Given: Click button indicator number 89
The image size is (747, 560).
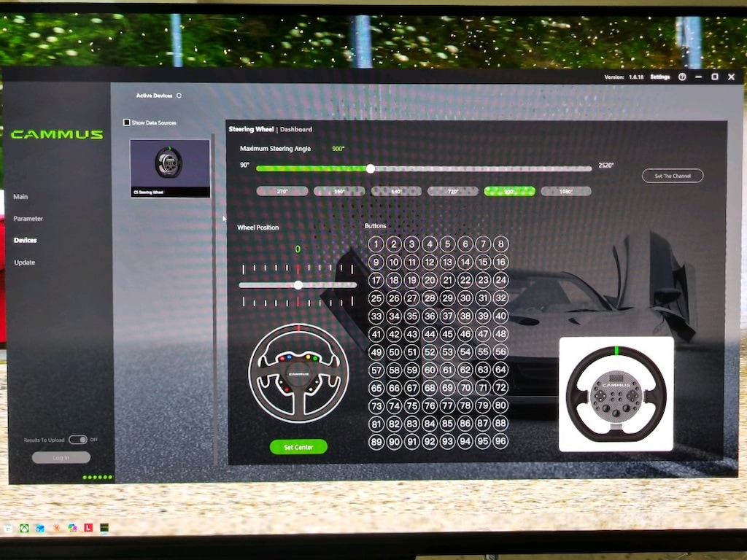Looking at the screenshot, I should coord(376,441).
